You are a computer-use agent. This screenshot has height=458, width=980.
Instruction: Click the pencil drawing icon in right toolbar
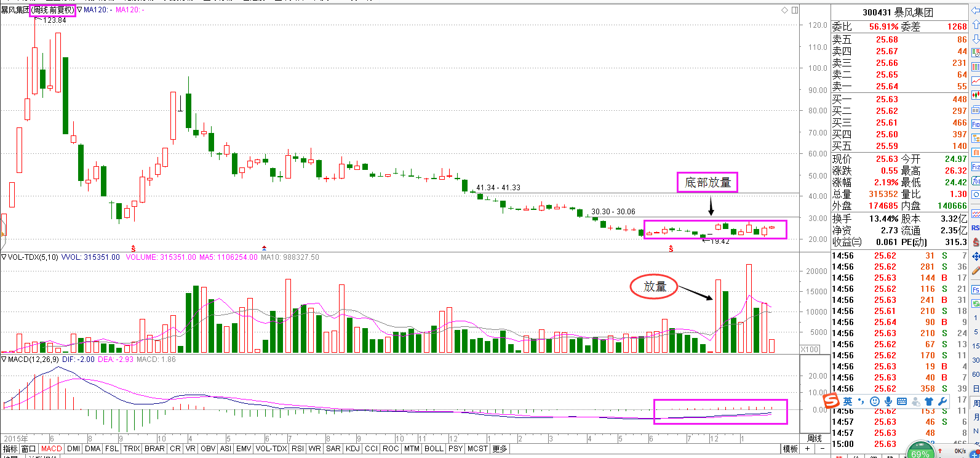[976, 270]
